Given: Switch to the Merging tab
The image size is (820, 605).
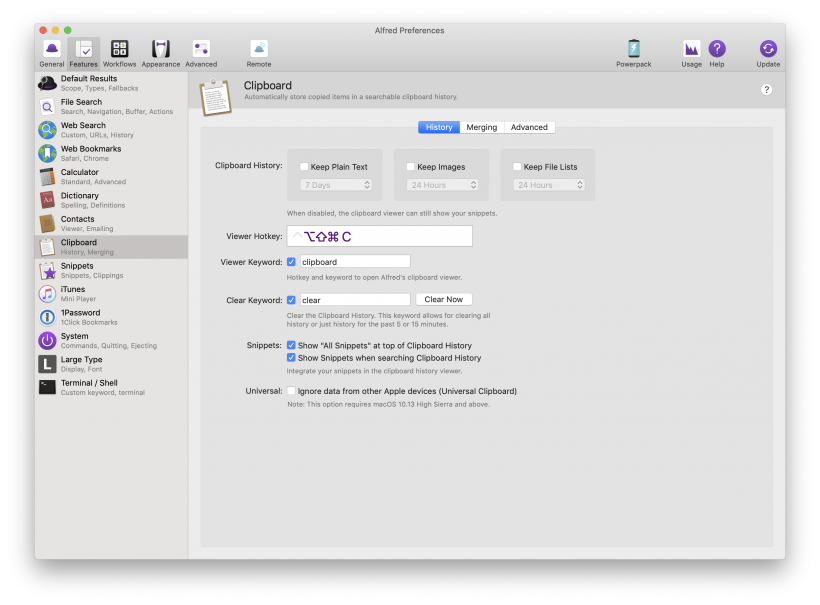Looking at the screenshot, I should pos(481,127).
